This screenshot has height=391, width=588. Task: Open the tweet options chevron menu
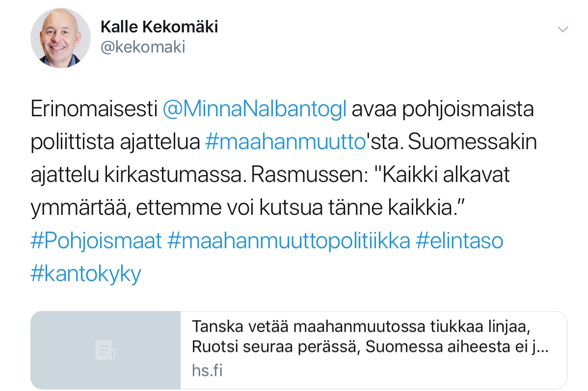tap(563, 29)
